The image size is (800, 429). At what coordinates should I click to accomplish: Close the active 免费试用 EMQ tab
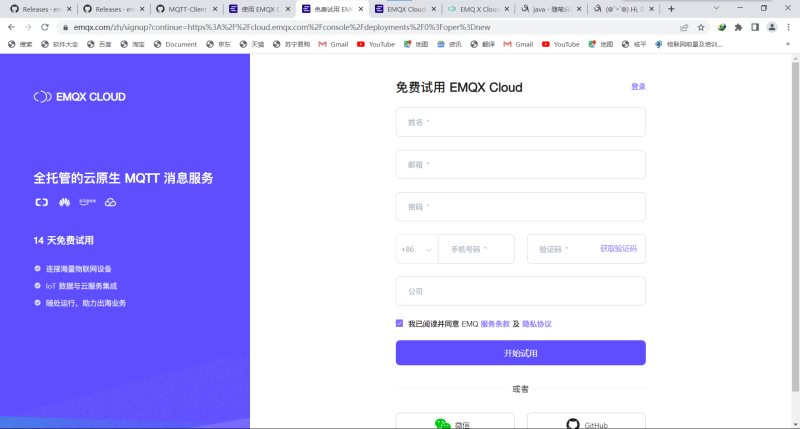click(361, 9)
